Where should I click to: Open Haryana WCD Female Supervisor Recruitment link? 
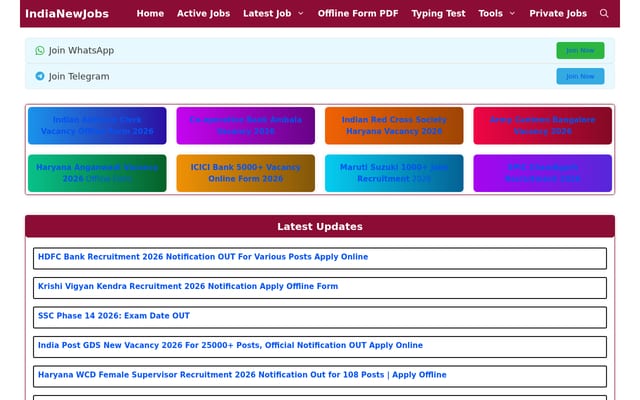(242, 375)
